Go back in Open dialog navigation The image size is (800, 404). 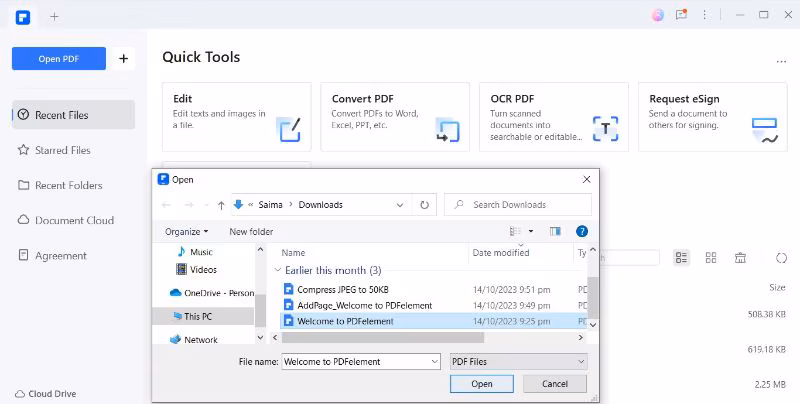coord(166,205)
